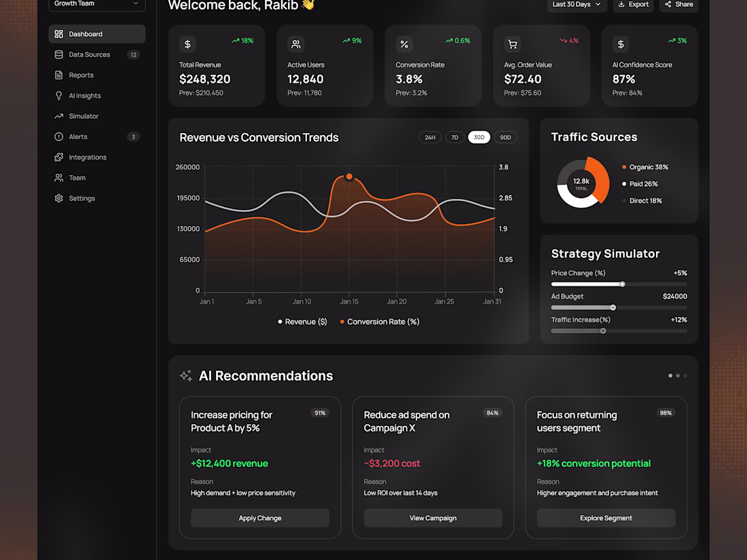Select the 30D time range
Image resolution: width=747 pixels, height=560 pixels.
[479, 137]
